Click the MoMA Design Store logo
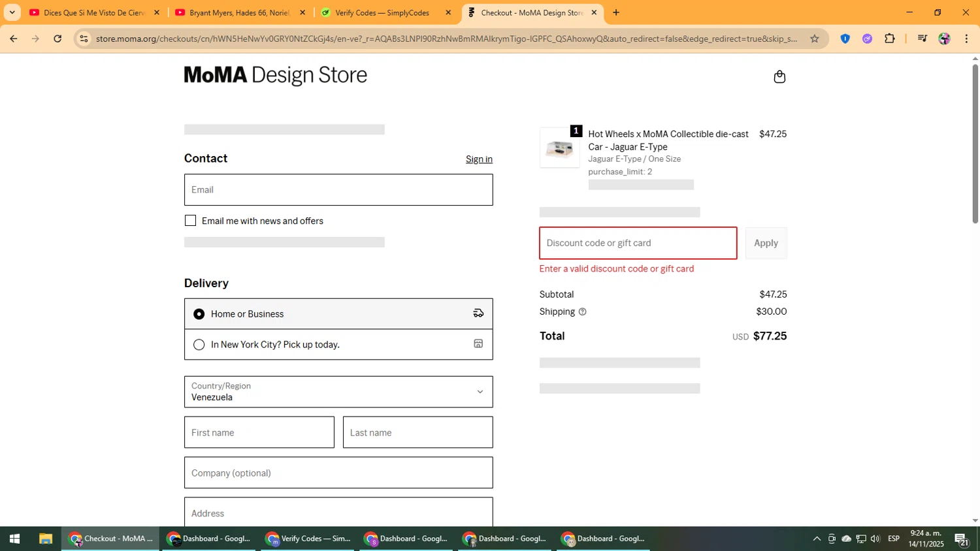Viewport: 980px width, 551px height. [275, 76]
